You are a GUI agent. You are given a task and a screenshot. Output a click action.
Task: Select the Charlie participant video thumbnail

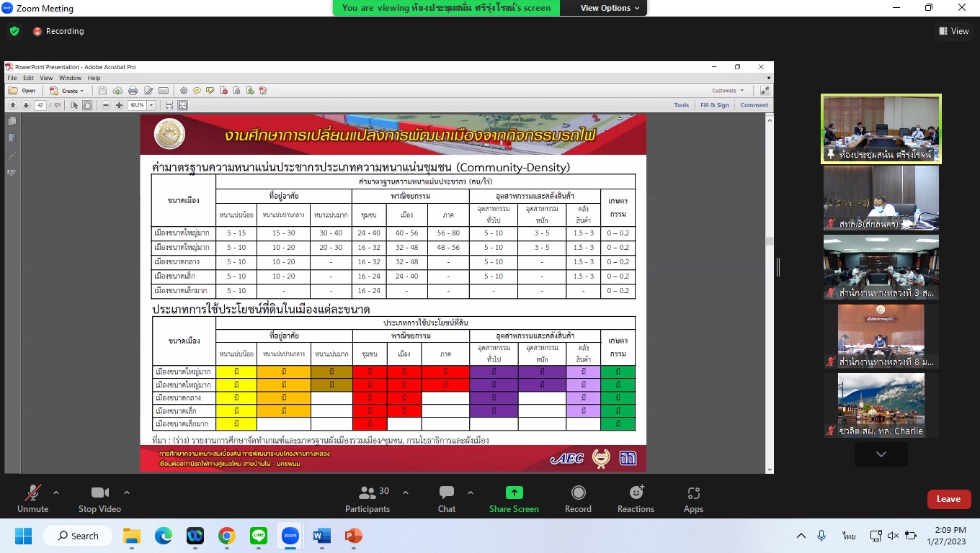click(881, 405)
